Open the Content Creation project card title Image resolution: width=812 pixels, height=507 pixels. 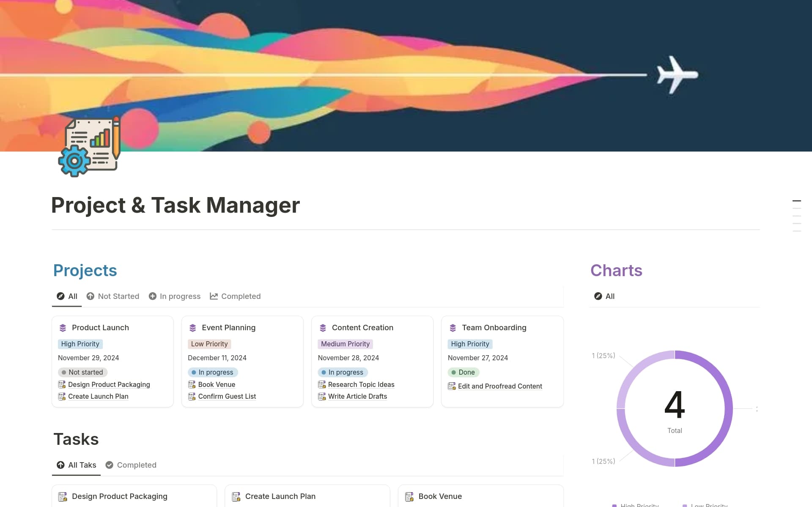tap(362, 328)
